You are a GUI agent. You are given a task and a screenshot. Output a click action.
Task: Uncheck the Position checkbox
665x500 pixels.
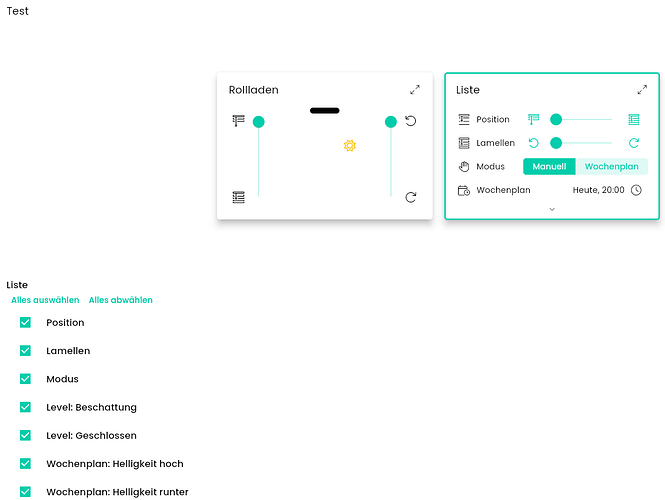[26, 323]
